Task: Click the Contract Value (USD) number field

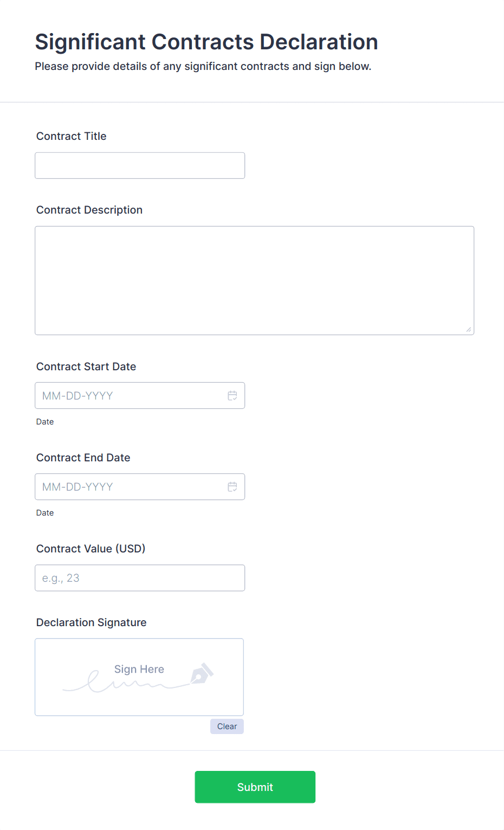Action: pyautogui.click(x=139, y=577)
